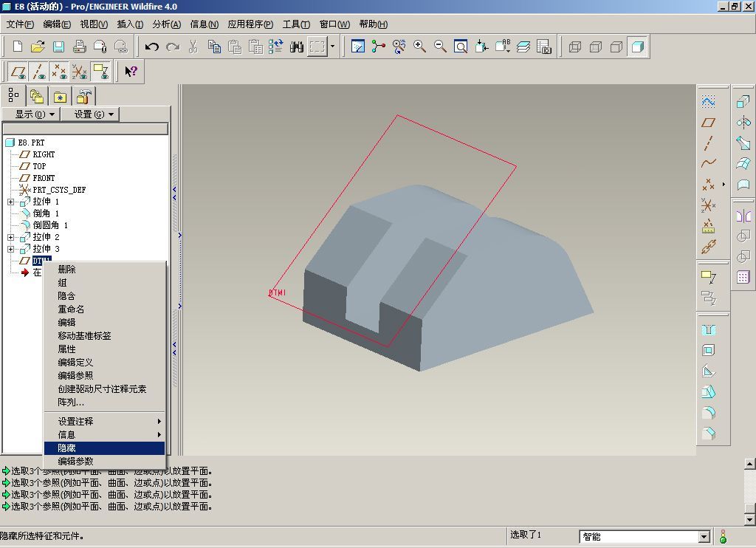The image size is (756, 548).
Task: Choose 隐藏 from the context menu
Action: [104, 448]
